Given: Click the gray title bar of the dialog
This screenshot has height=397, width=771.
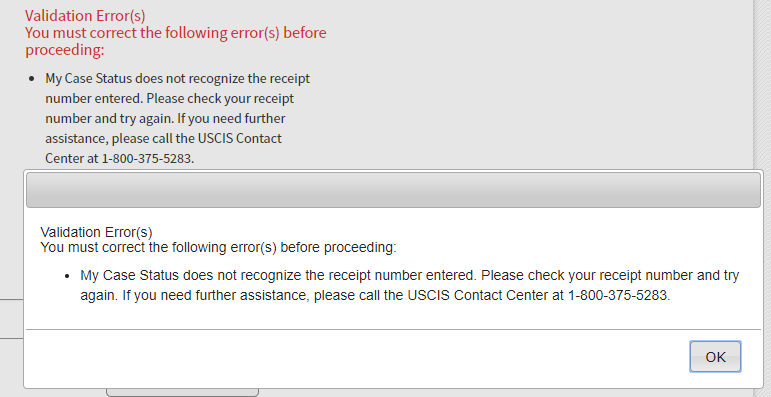Looking at the screenshot, I should (393, 189).
